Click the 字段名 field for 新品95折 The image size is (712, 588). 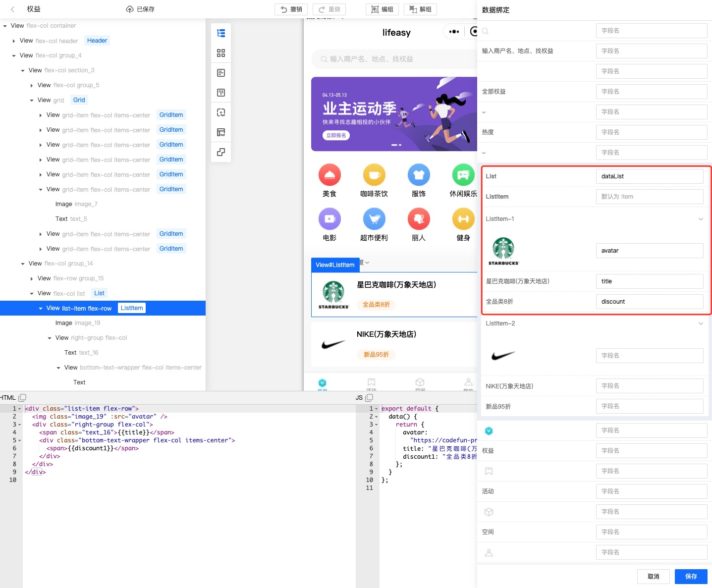coord(650,406)
